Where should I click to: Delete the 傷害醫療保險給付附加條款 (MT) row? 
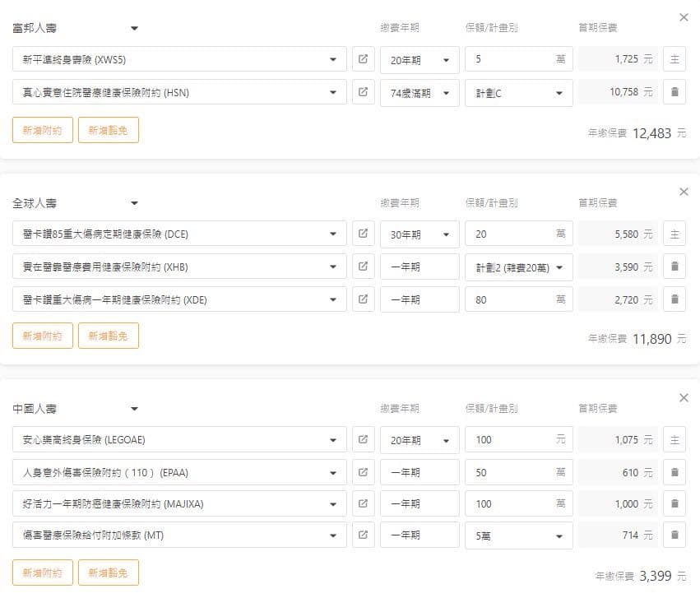[x=674, y=535]
